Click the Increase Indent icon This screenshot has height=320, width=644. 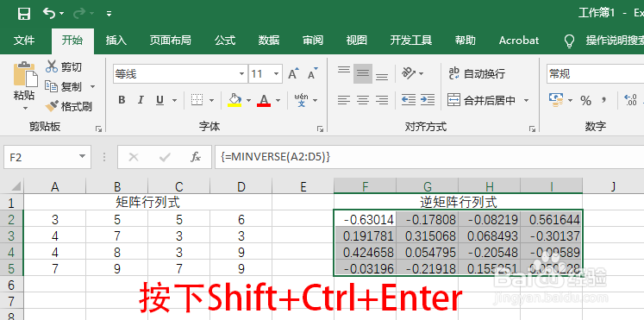coord(428,100)
